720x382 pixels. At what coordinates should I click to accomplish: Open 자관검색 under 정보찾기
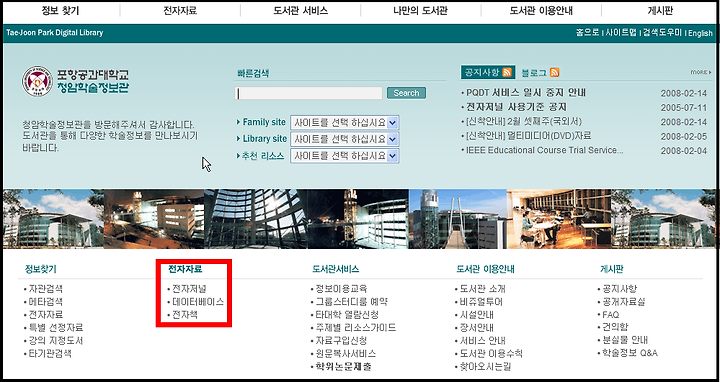point(46,289)
